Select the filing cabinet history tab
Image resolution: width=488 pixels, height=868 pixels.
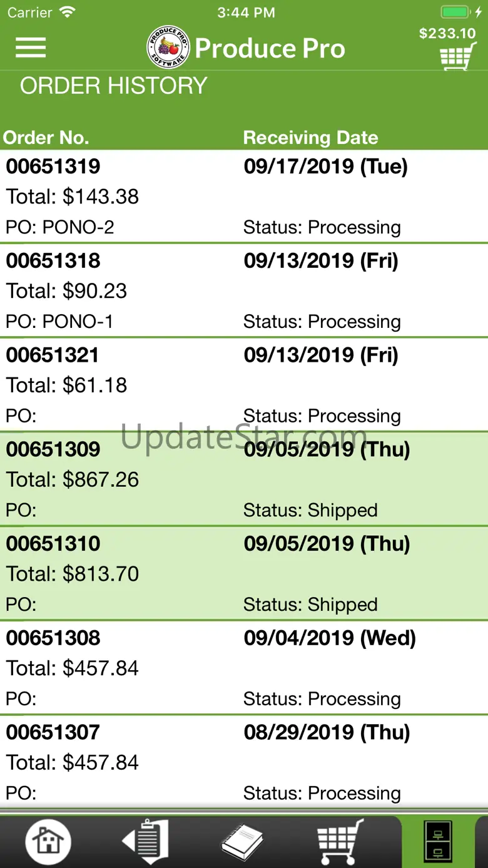point(438,842)
